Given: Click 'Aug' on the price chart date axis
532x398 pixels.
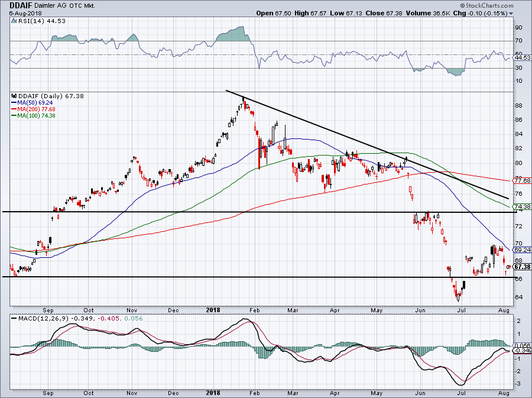Looking at the screenshot, I should [x=505, y=310].
